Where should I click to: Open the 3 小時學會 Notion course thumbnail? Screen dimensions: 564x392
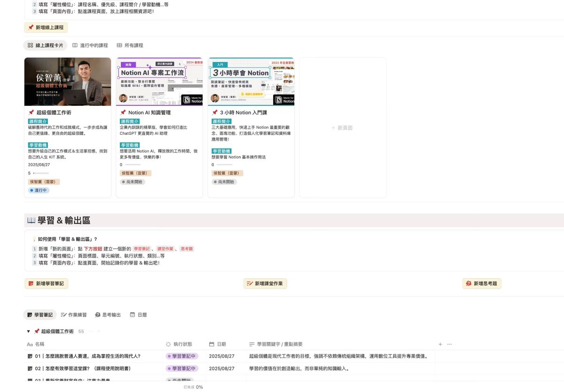251,81
